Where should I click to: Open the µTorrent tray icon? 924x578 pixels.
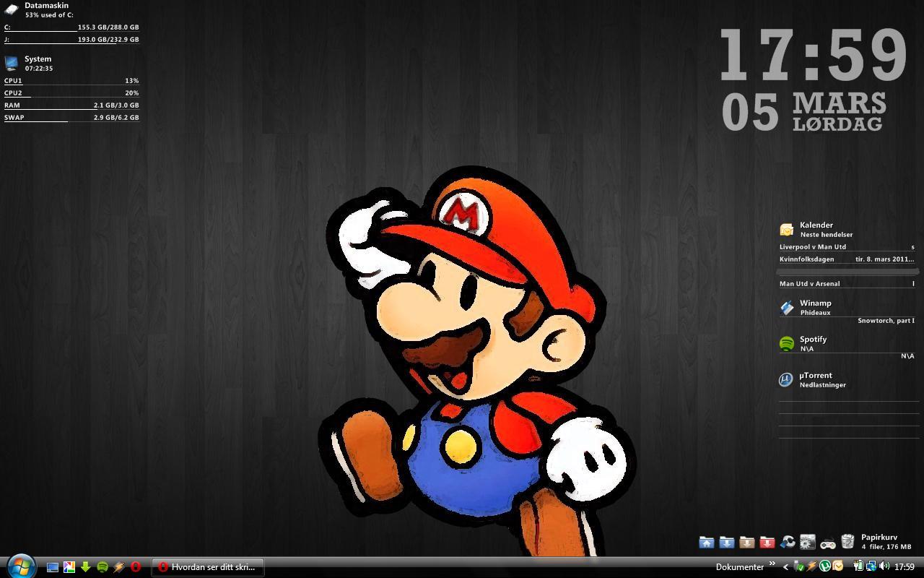pos(824,566)
